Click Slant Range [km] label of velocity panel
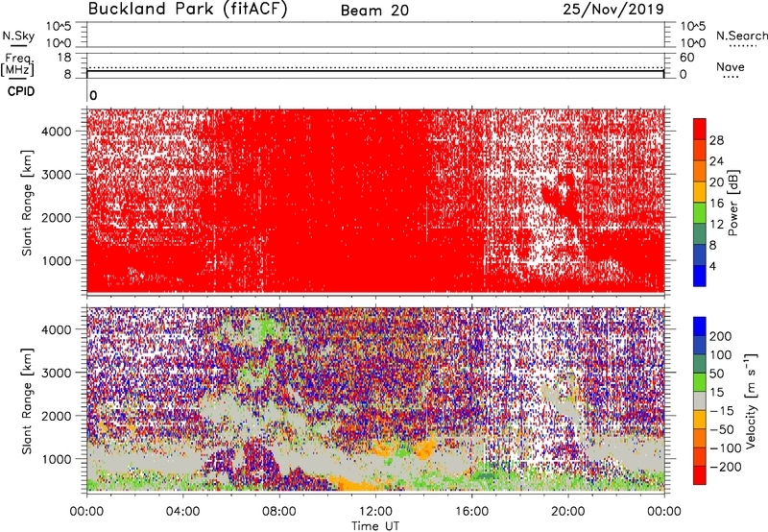The image size is (768, 532). click(27, 400)
